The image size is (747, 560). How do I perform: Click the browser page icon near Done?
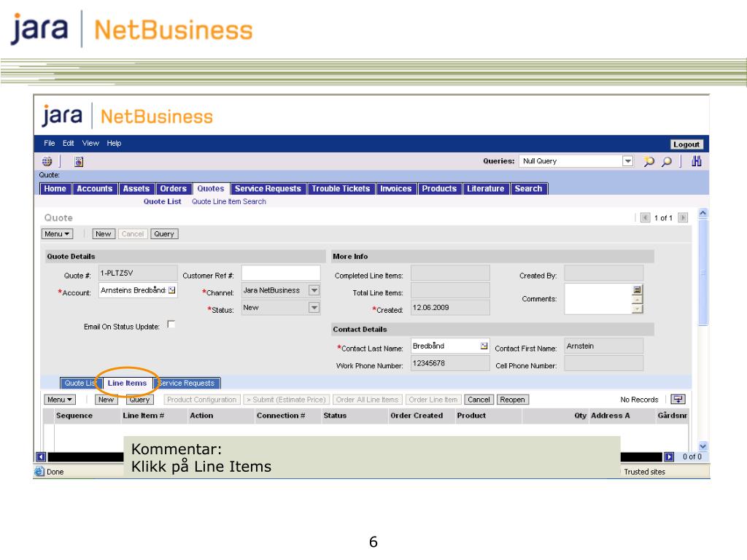pyautogui.click(x=39, y=472)
